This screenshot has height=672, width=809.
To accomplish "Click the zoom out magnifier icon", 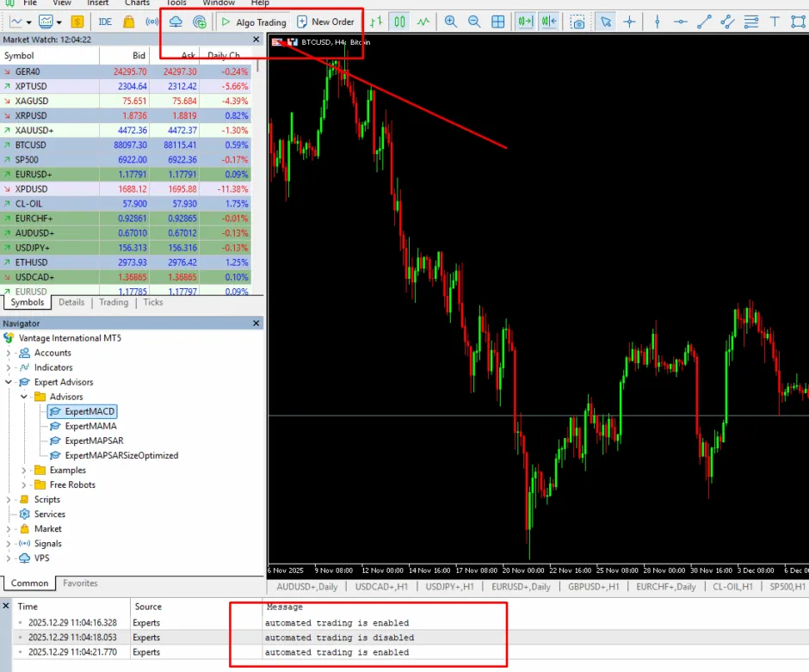I will (474, 22).
